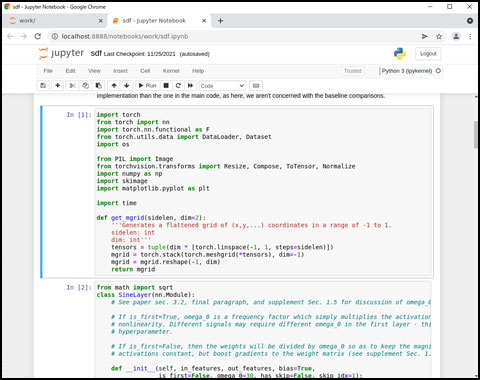
Task: Open the Edit menu
Action: 70,71
